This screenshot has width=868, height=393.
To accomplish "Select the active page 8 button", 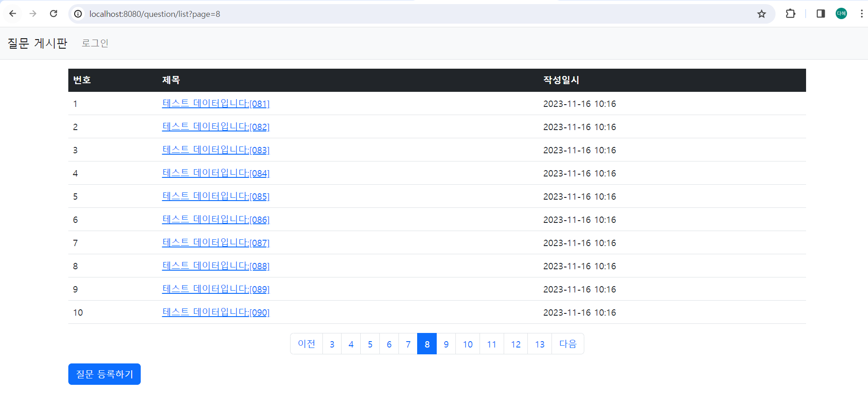I will 427,344.
